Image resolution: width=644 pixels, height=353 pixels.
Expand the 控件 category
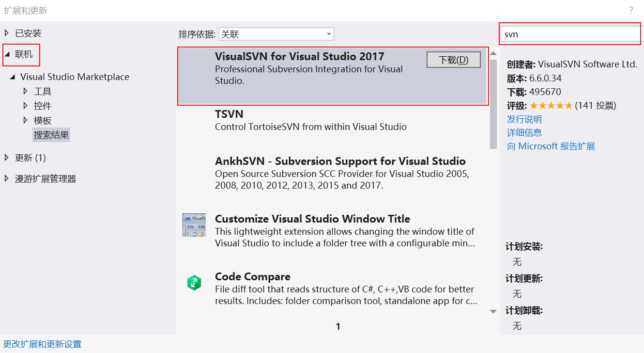click(26, 105)
